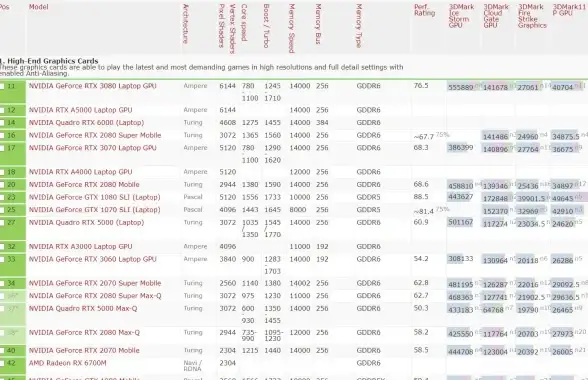This screenshot has height=380, width=588.
Task: Open NVIDIA GeForce RTX 3080 Laptop GPU link
Action: [x=92, y=86]
